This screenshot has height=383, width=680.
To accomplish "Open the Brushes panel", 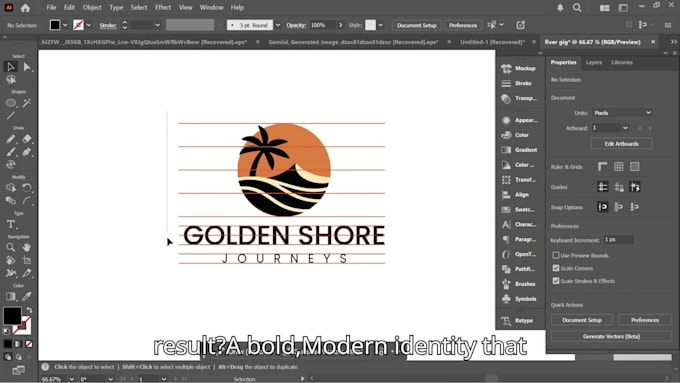I will pos(519,284).
